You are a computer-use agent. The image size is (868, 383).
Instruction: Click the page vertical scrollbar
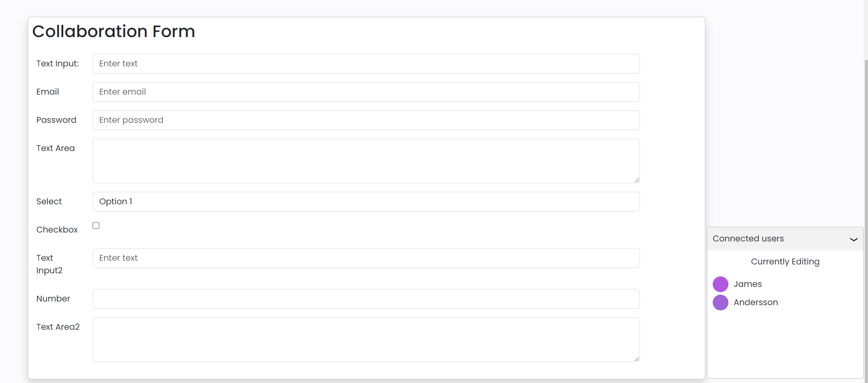(x=866, y=209)
